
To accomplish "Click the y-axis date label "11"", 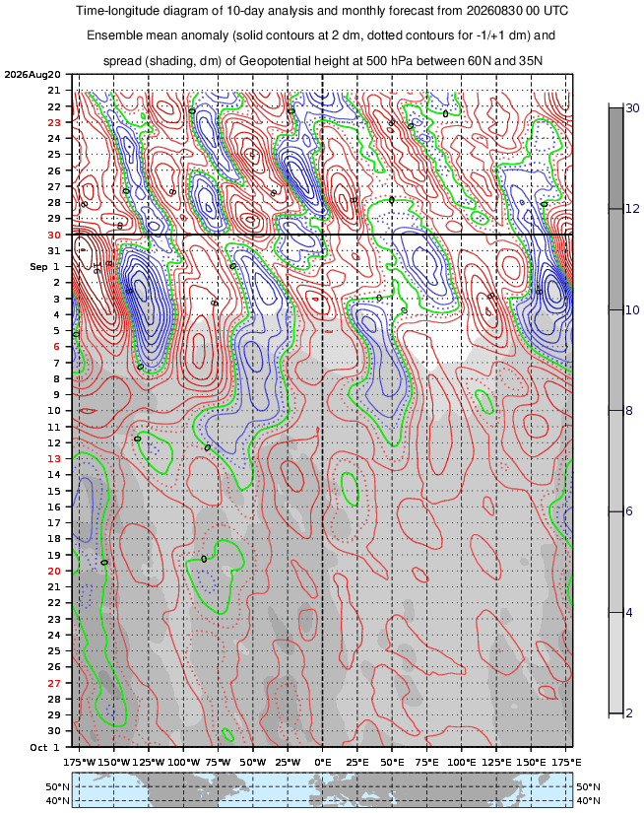I will click(x=54, y=427).
